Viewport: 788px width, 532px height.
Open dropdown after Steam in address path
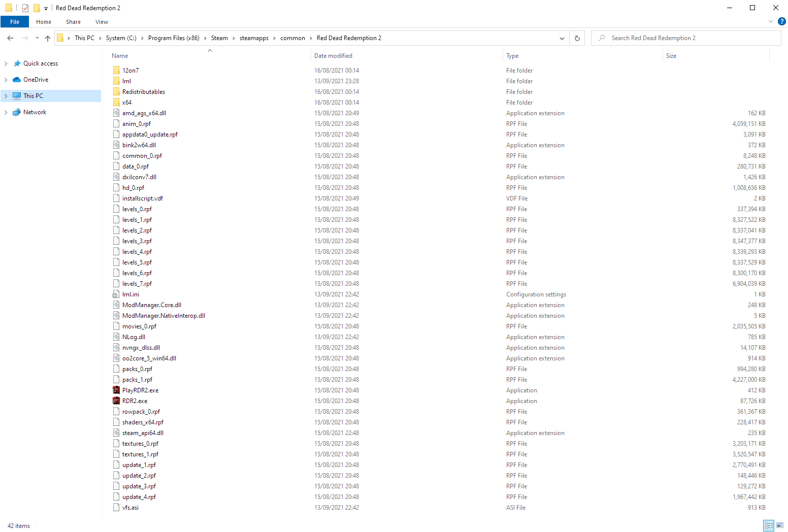[x=234, y=38]
